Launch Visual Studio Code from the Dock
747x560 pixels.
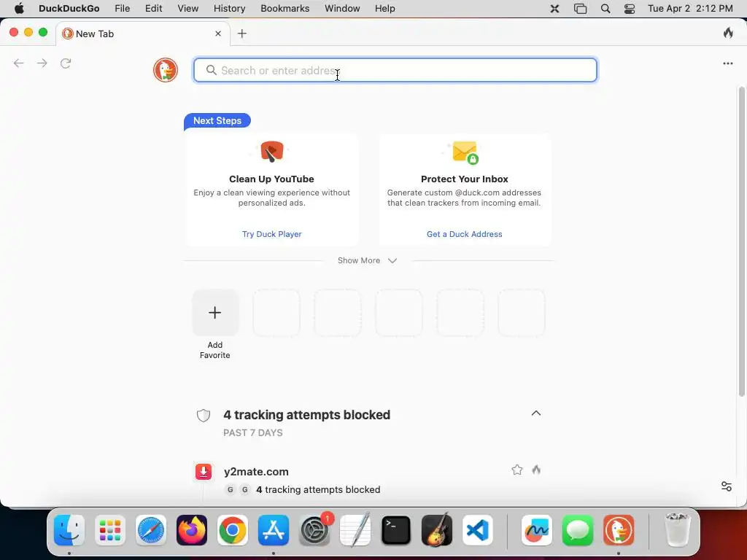[477, 530]
